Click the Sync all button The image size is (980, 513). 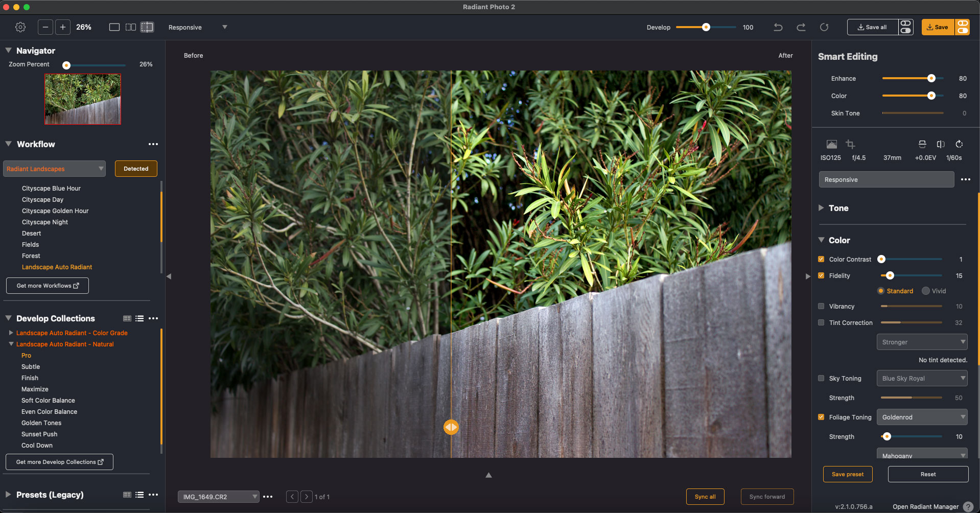tap(705, 497)
